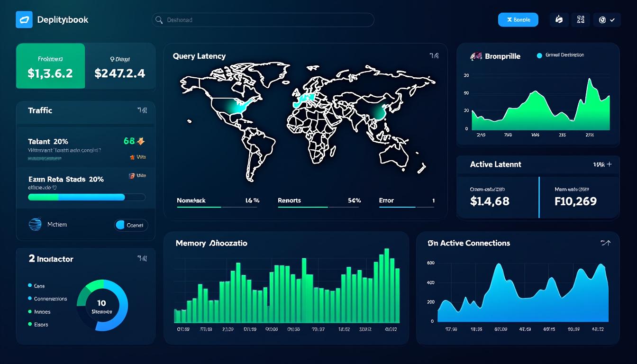The height and width of the screenshot is (364, 637).
Task: Click the second header icon before checkmark button
Action: coord(581,20)
